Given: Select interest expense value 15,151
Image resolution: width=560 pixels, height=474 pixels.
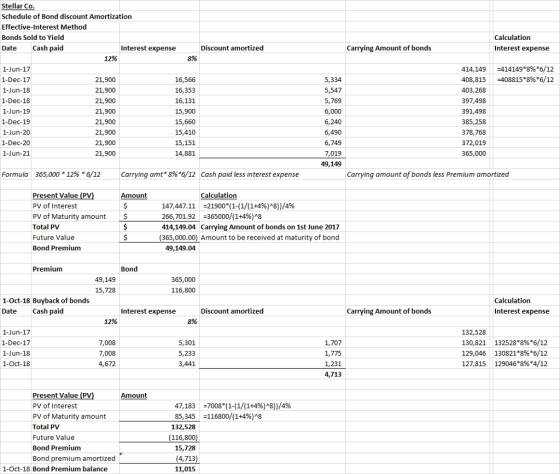Looking at the screenshot, I should [x=185, y=143].
